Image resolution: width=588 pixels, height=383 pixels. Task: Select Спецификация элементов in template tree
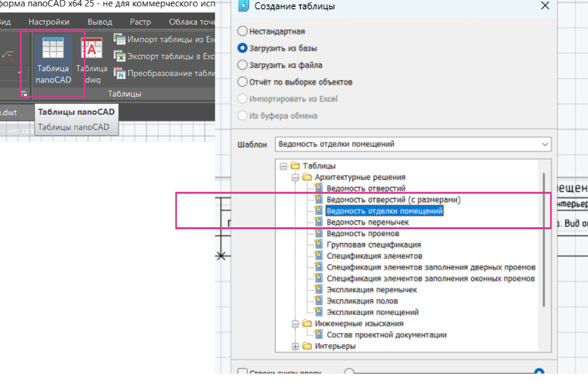(x=374, y=256)
